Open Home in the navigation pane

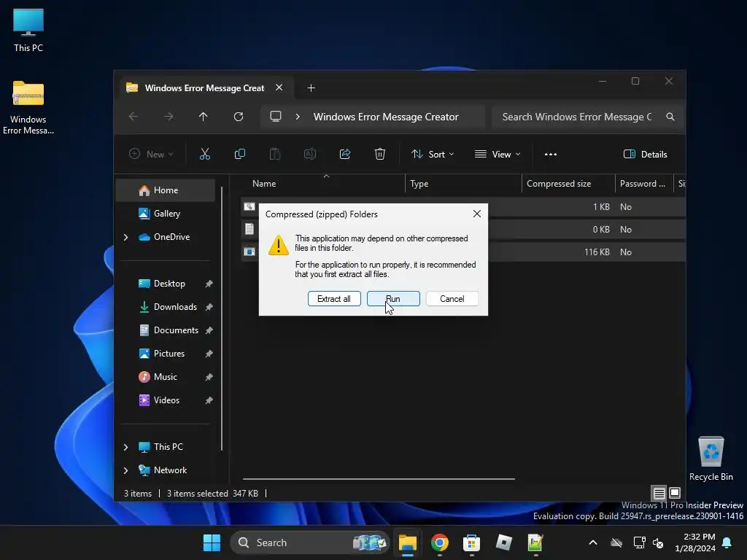166,190
